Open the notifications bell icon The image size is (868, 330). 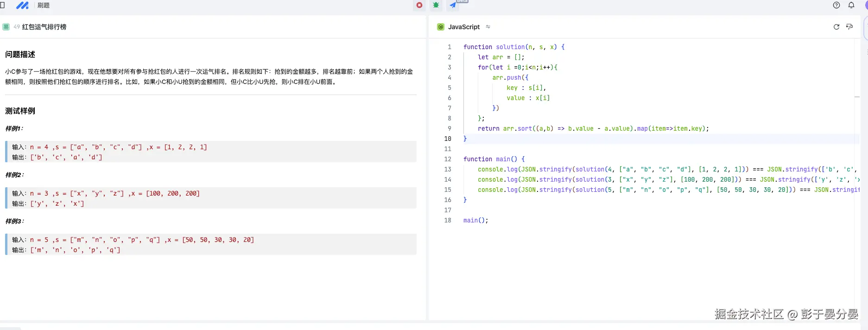[851, 5]
